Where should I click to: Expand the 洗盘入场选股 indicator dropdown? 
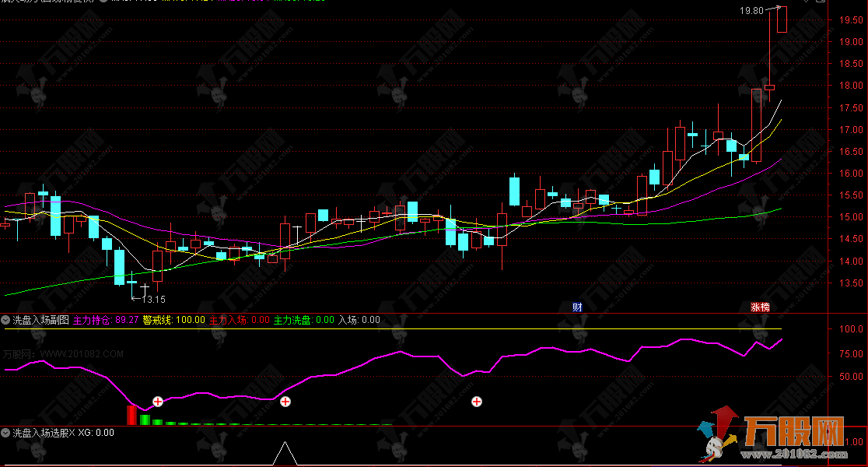6,432
